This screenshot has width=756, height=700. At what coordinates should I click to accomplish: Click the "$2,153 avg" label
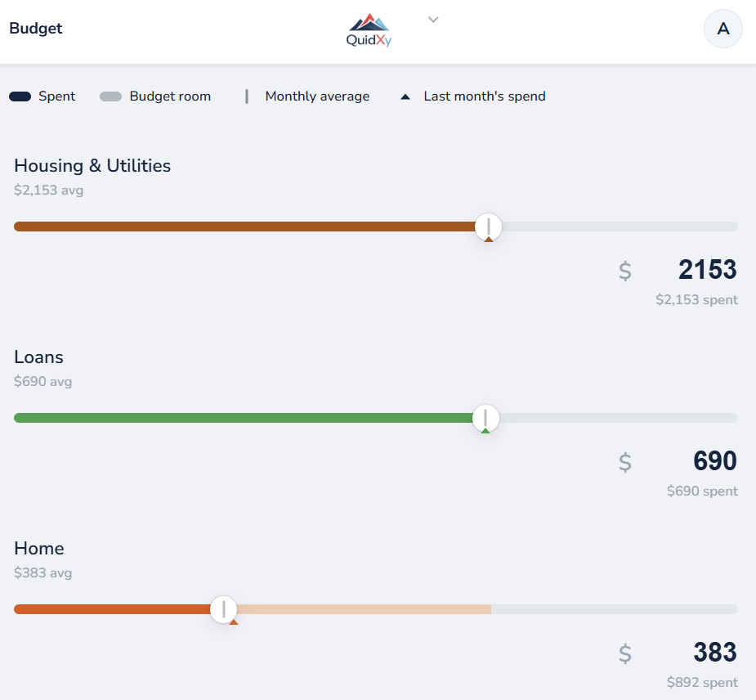click(49, 190)
